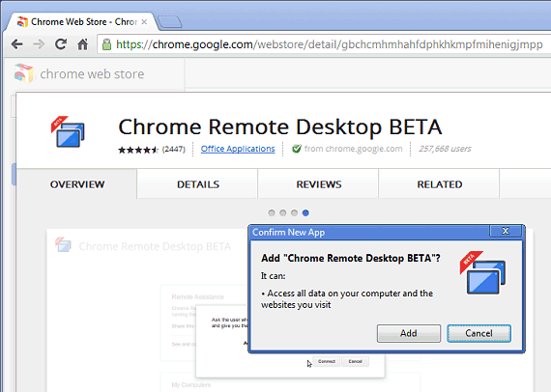Image resolution: width=551 pixels, height=392 pixels.
Task: Click the Chrome Remote Desktop BETA title
Action: pos(280,126)
